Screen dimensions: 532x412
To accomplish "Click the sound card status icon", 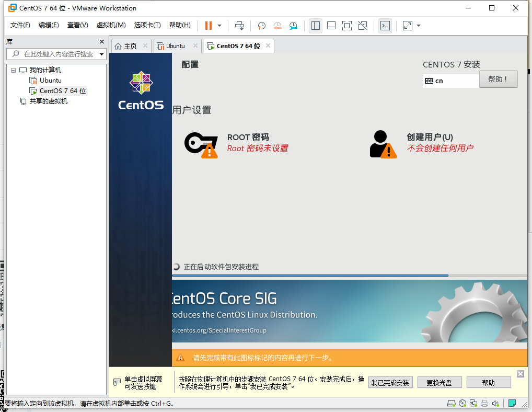I will pyautogui.click(x=495, y=404).
